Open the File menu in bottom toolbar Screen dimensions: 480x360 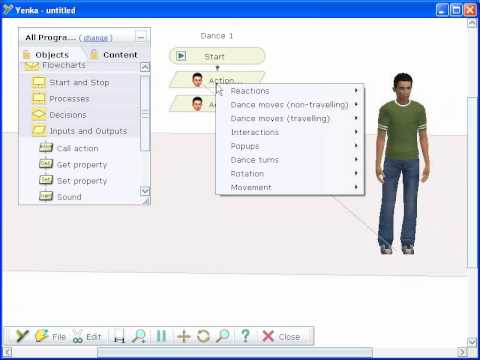click(59, 337)
